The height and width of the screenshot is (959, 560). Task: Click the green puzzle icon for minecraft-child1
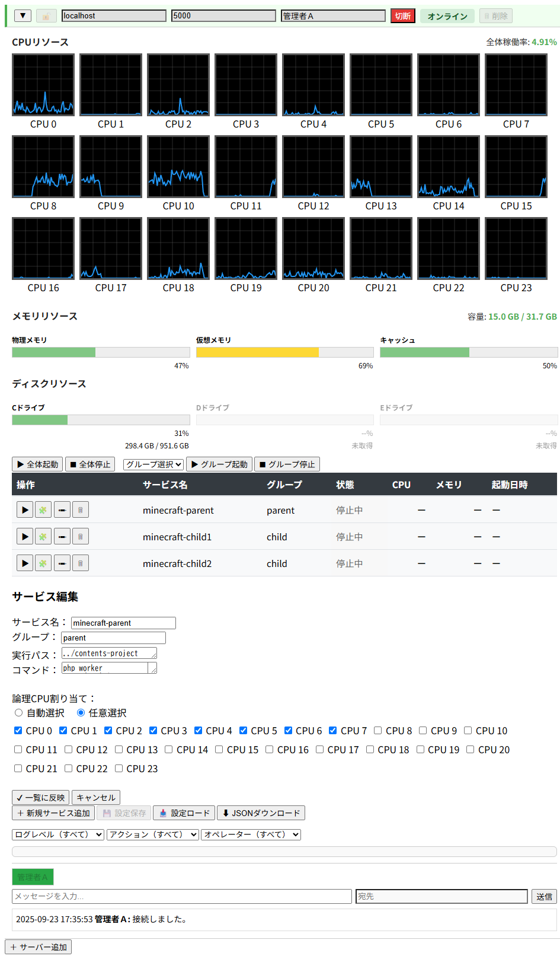click(43, 536)
